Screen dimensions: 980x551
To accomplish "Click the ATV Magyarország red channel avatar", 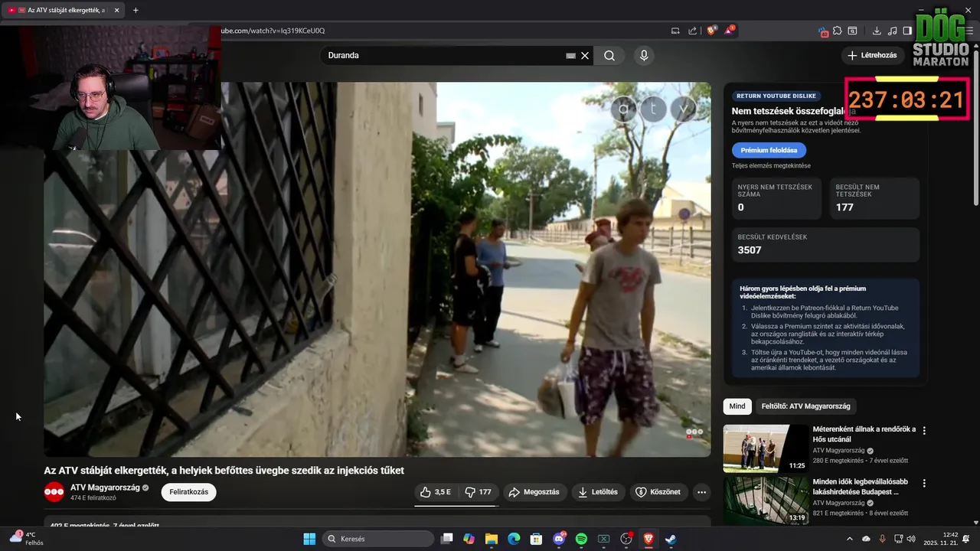I will pyautogui.click(x=54, y=492).
